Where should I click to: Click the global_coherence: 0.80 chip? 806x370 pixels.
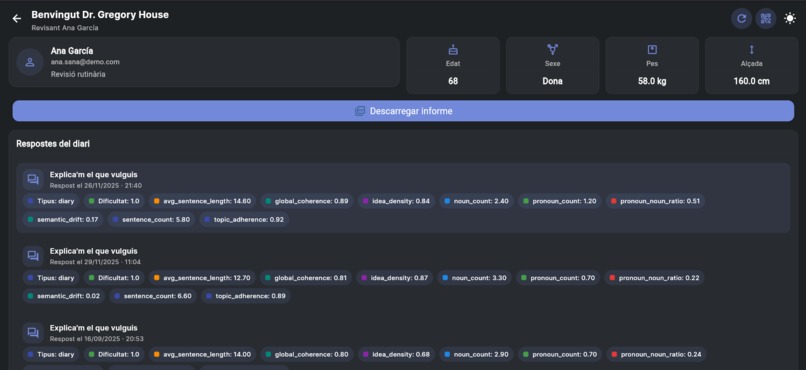tap(307, 354)
